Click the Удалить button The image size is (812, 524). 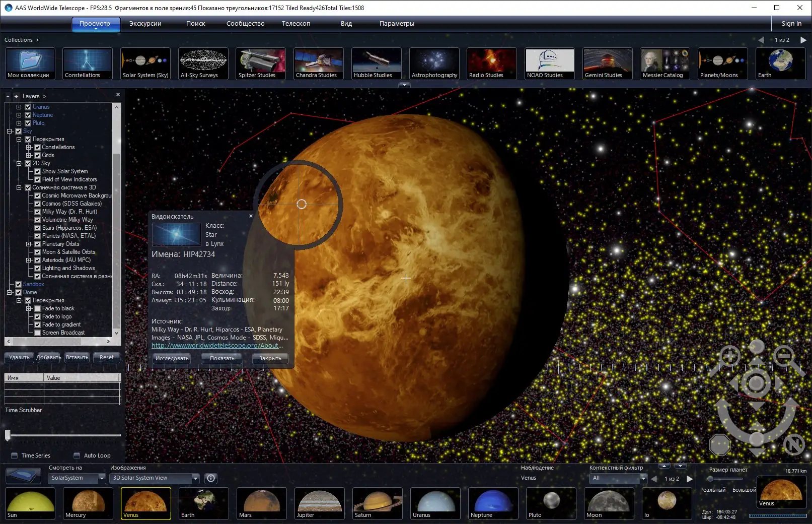[x=19, y=357]
